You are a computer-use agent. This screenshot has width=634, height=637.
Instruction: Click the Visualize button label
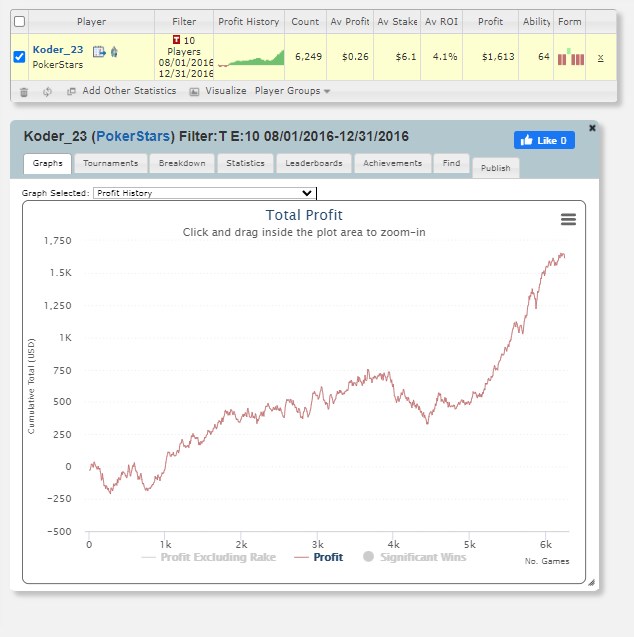pyautogui.click(x=225, y=91)
